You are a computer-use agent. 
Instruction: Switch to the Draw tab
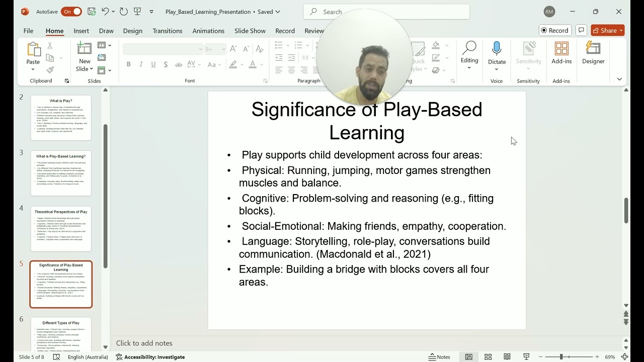106,31
